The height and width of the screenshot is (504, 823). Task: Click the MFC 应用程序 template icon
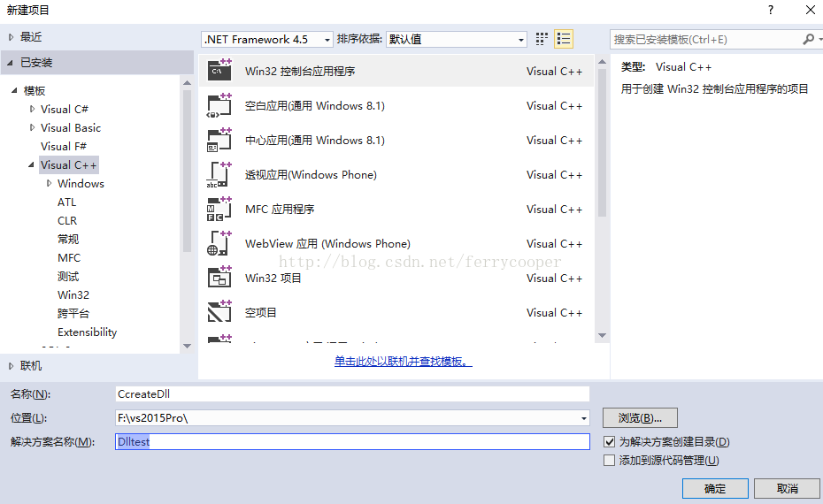click(x=219, y=210)
